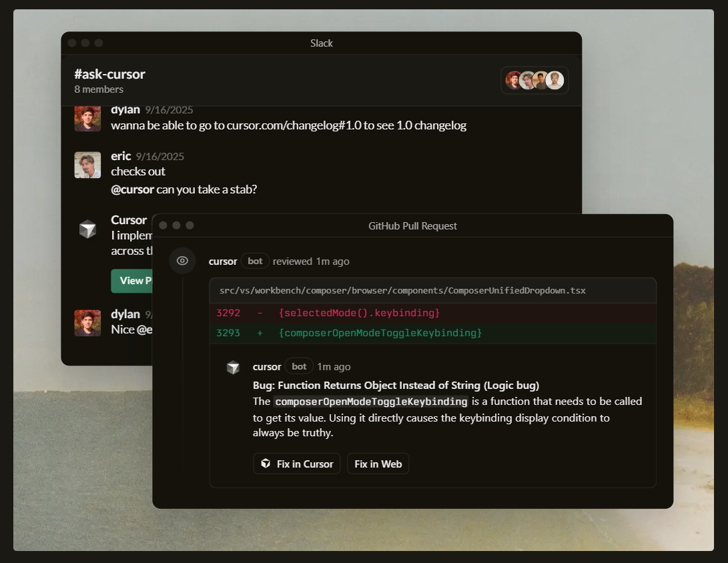Click the Cursor cube icon on the PR comment
This screenshot has width=728, height=563.
(233, 366)
